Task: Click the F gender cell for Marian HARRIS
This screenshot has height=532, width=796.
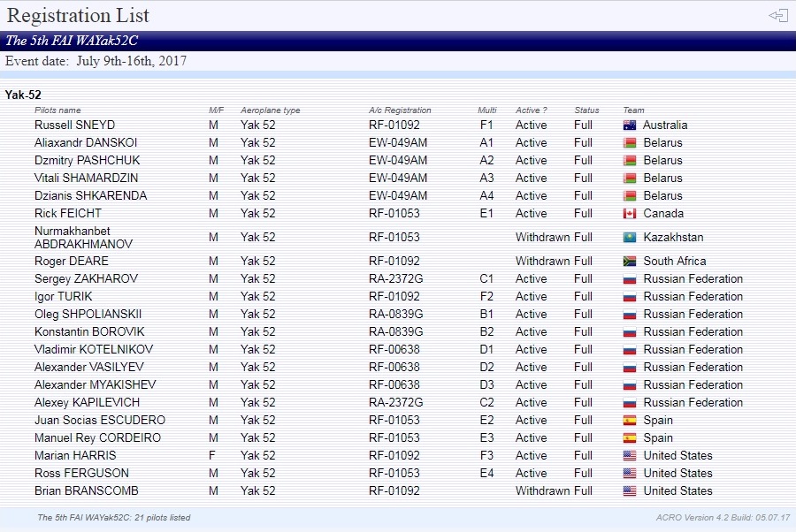Action: pyautogui.click(x=212, y=455)
